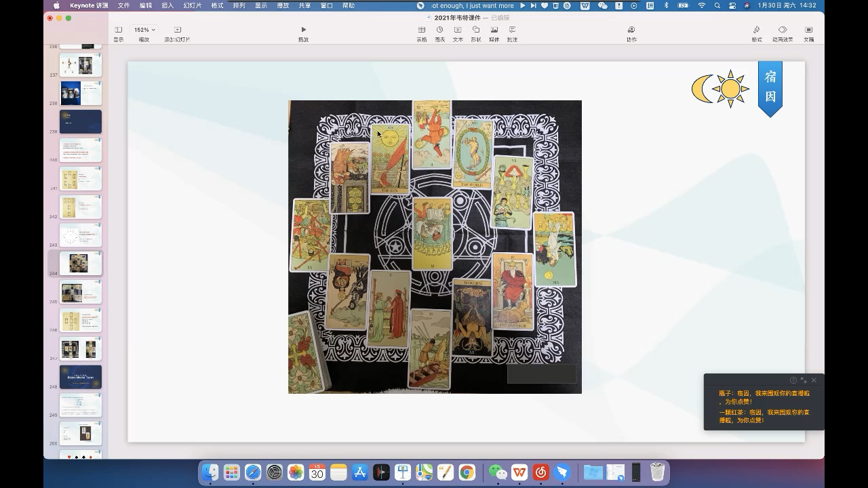Open the 文稿 document inspector
868x488 pixels.
pos(808,34)
